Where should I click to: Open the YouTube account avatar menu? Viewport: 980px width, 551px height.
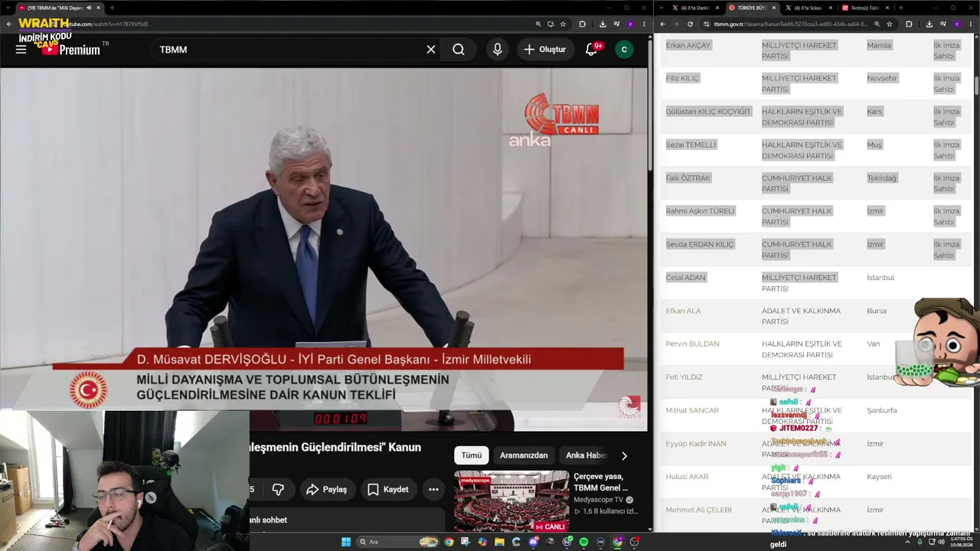coord(624,49)
